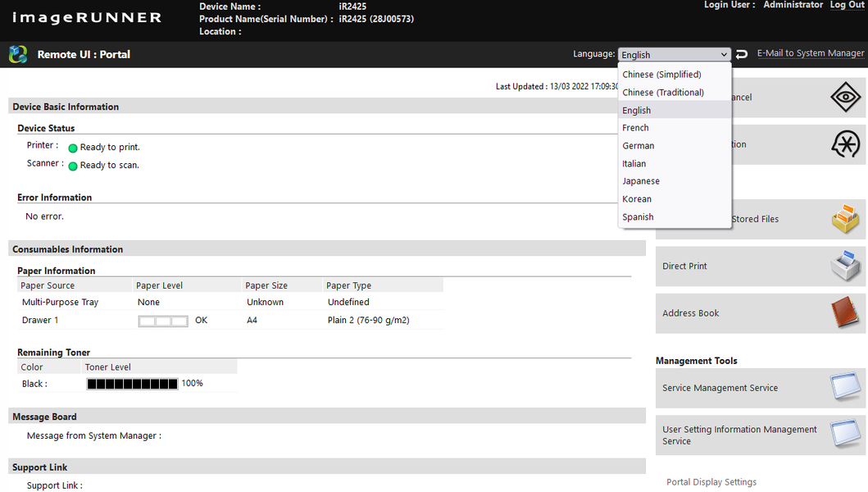Choose French in the language list
The image size is (868, 492).
pos(675,128)
